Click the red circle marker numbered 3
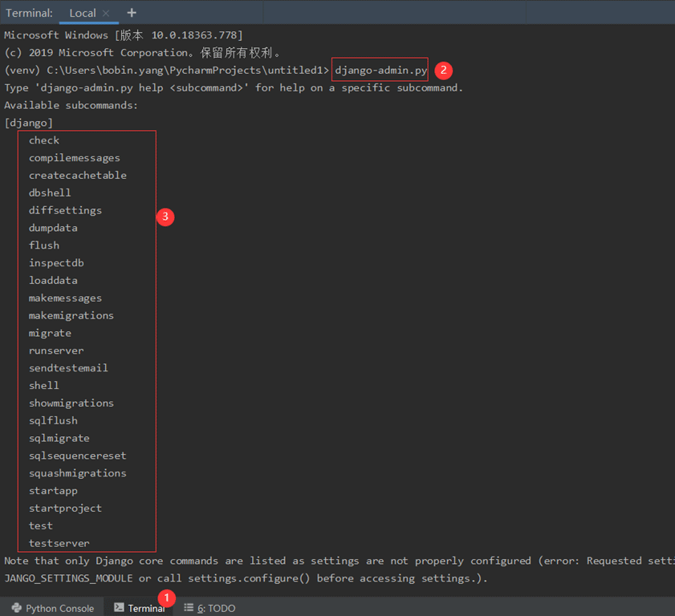Viewport: 675px width, 616px height. point(165,217)
